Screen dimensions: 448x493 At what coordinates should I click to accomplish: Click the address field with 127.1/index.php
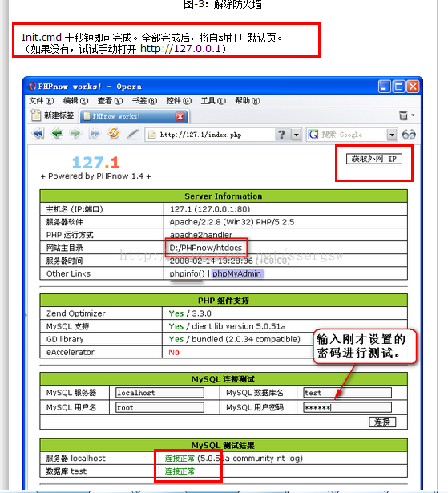coord(210,135)
